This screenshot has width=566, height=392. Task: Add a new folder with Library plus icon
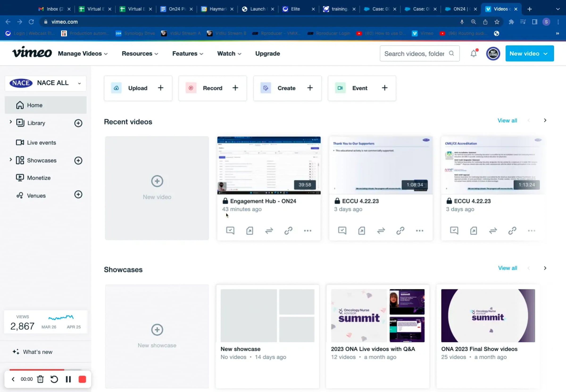coord(78,123)
